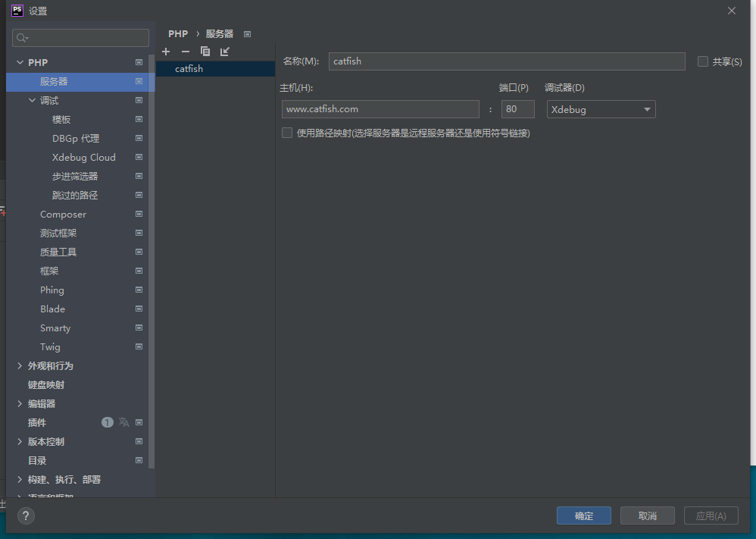Click the project icon on Twig row

(139, 346)
